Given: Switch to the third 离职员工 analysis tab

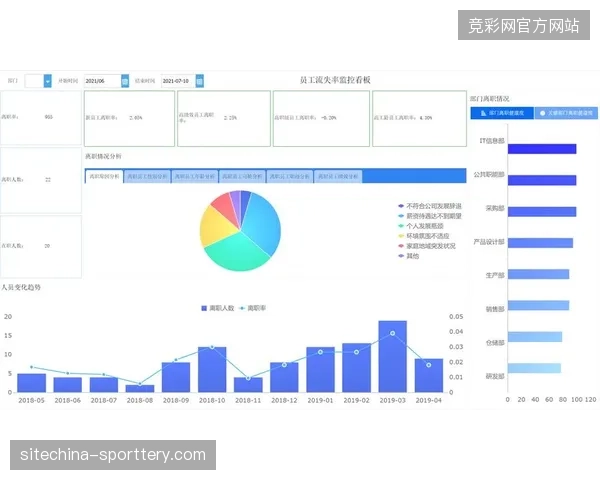Looking at the screenshot, I should 195,176.
